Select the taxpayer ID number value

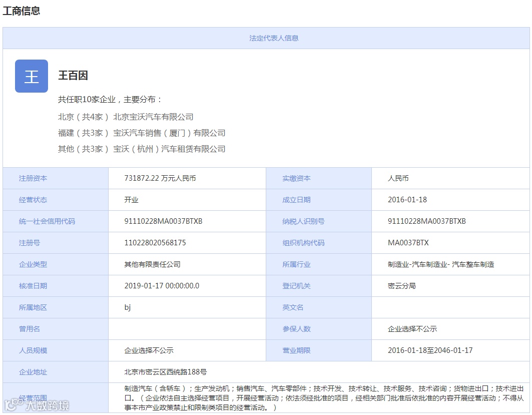[x=427, y=221]
